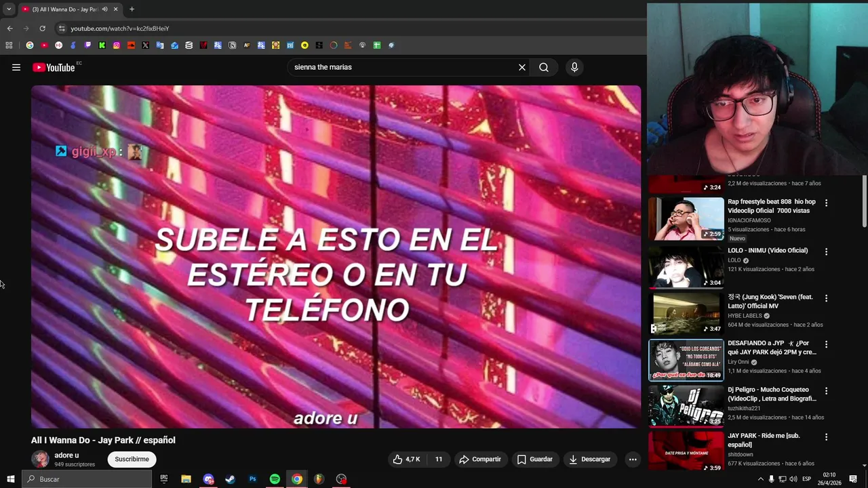Open Spotify from taskbar
The height and width of the screenshot is (488, 868).
[x=275, y=479]
